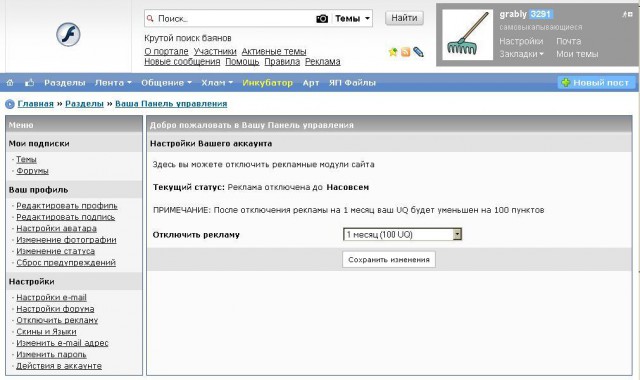Open Изменить e-mail адрес link
The image size is (640, 380).
tap(62, 343)
